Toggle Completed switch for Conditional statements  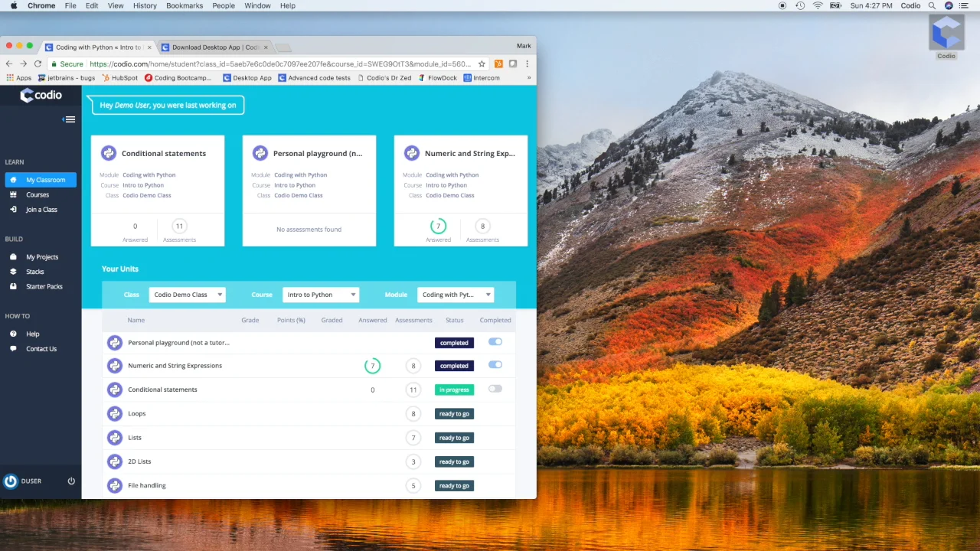click(495, 389)
